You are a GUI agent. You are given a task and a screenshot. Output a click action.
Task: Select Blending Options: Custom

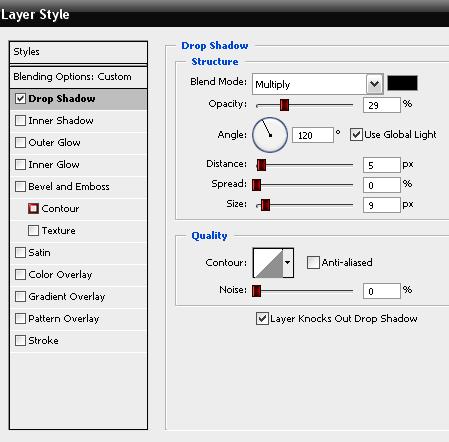78,77
